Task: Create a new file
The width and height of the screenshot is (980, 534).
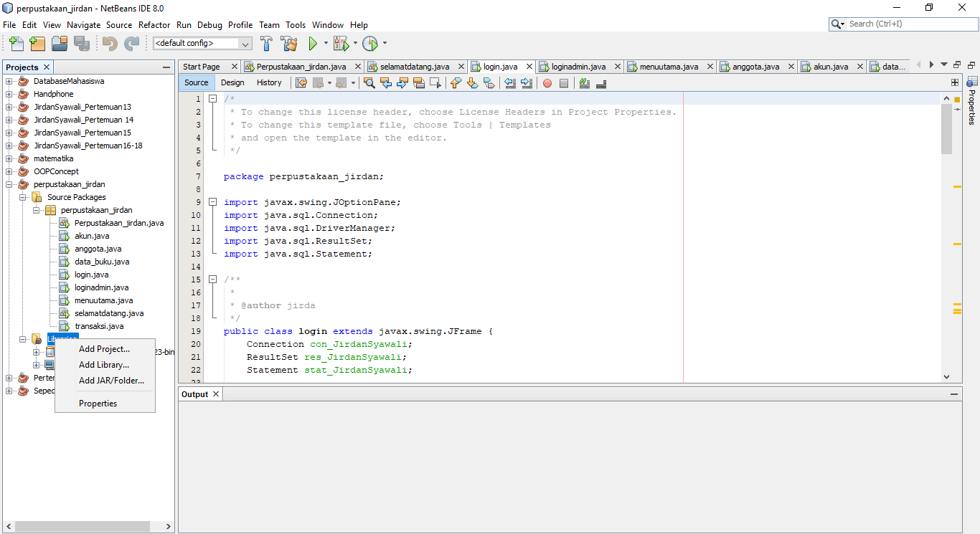Action: coord(16,44)
